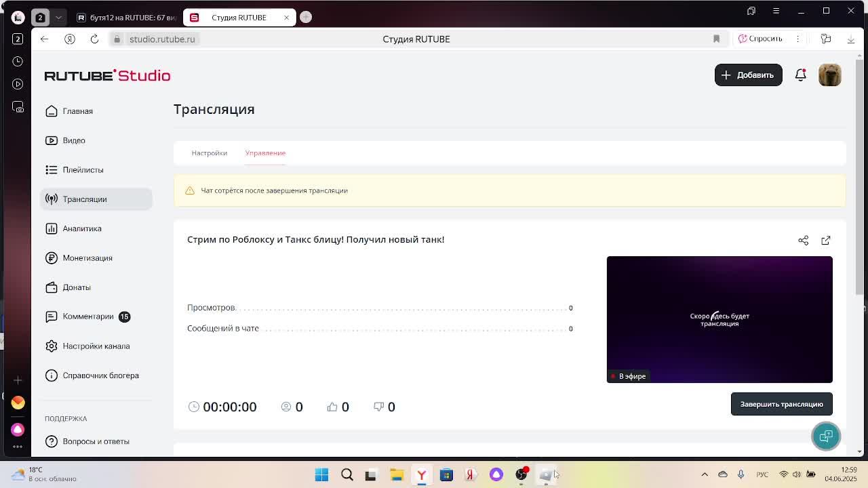The width and height of the screenshot is (868, 488).
Task: Show hidden system tray icons
Action: [705, 474]
